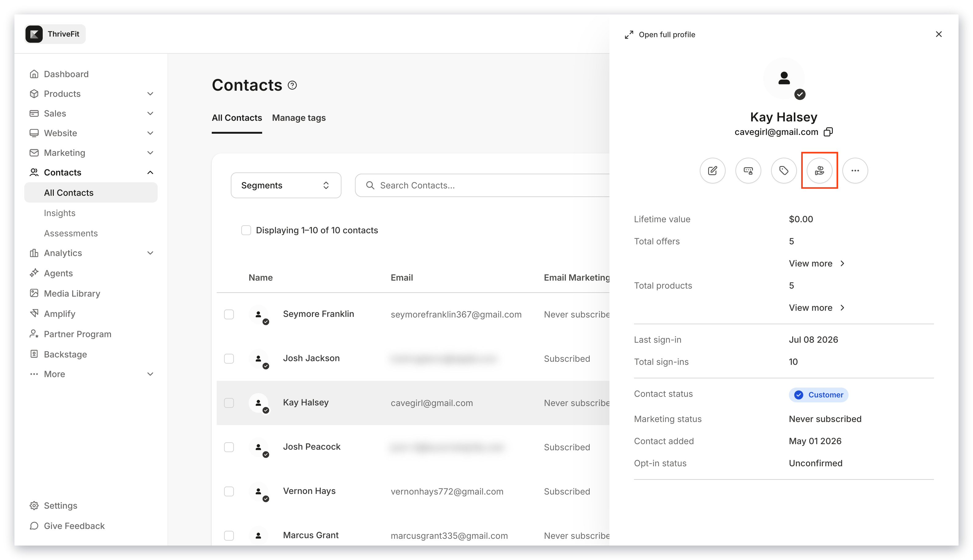Click the expand arrows icon for full profile
This screenshot has height=560, width=973.
click(629, 35)
